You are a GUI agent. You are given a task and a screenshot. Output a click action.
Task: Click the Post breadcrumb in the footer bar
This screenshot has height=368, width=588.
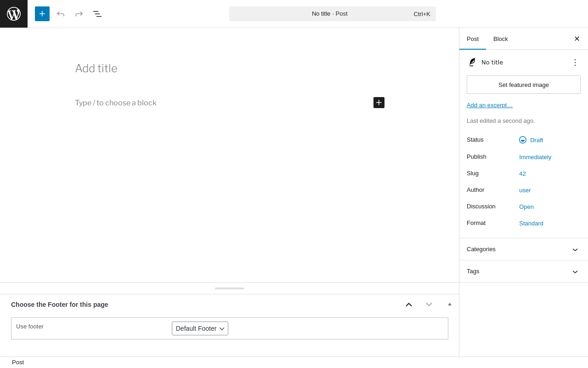point(18,362)
